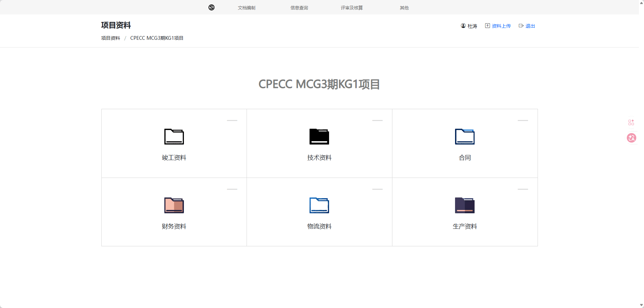
Task: Click the dash handle on 竣工资料 card
Action: [x=232, y=120]
